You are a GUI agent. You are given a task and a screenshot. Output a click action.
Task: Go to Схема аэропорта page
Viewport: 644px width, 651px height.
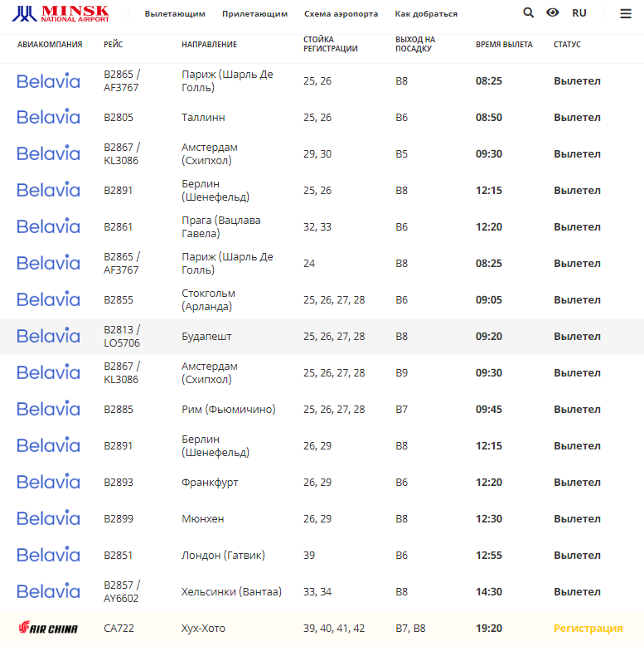coord(341,14)
